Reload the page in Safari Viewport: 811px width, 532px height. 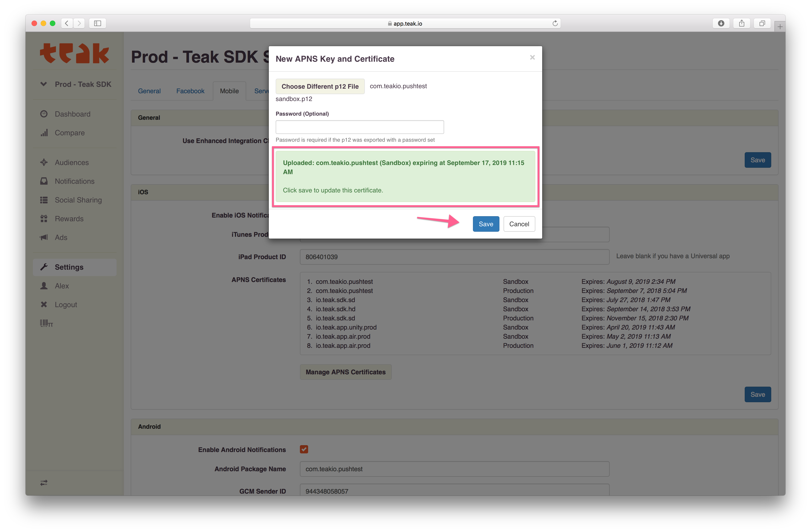pyautogui.click(x=555, y=23)
